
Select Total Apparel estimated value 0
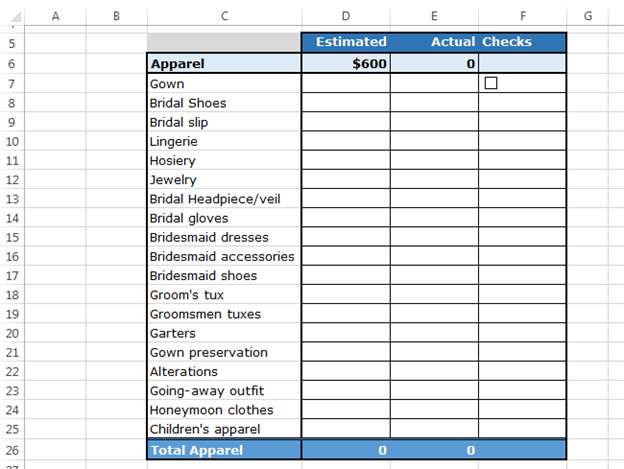(346, 450)
